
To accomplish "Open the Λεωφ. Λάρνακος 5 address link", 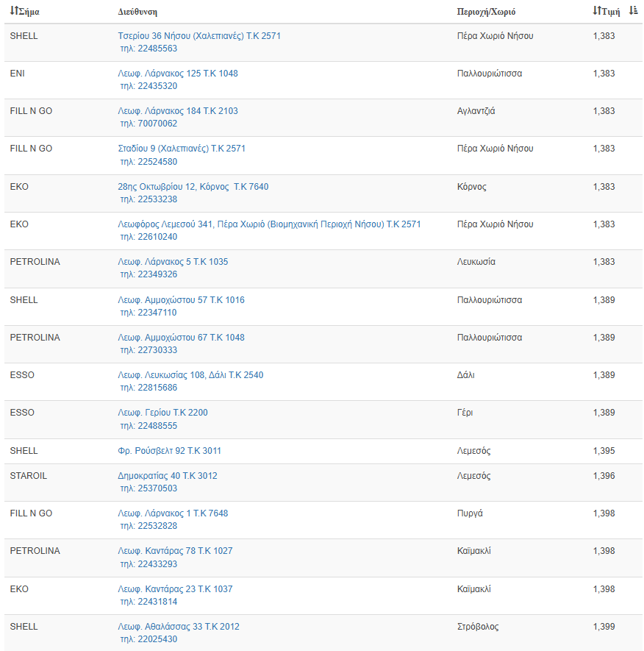I will pyautogui.click(x=173, y=262).
